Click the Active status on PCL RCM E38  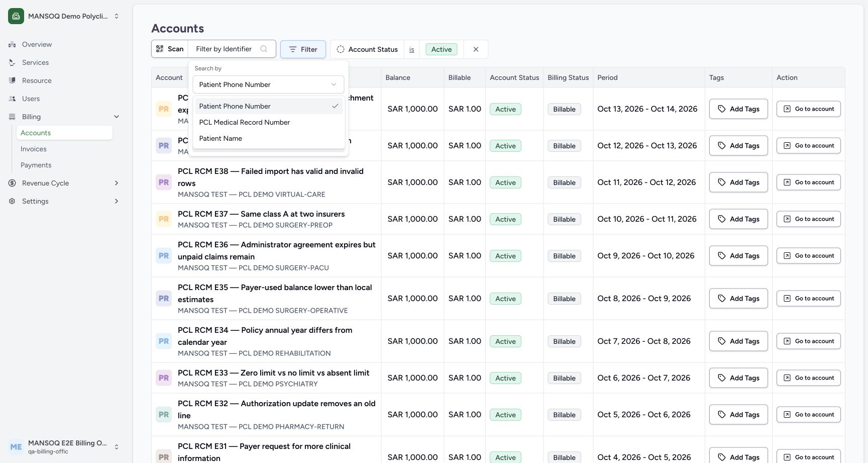(505, 182)
